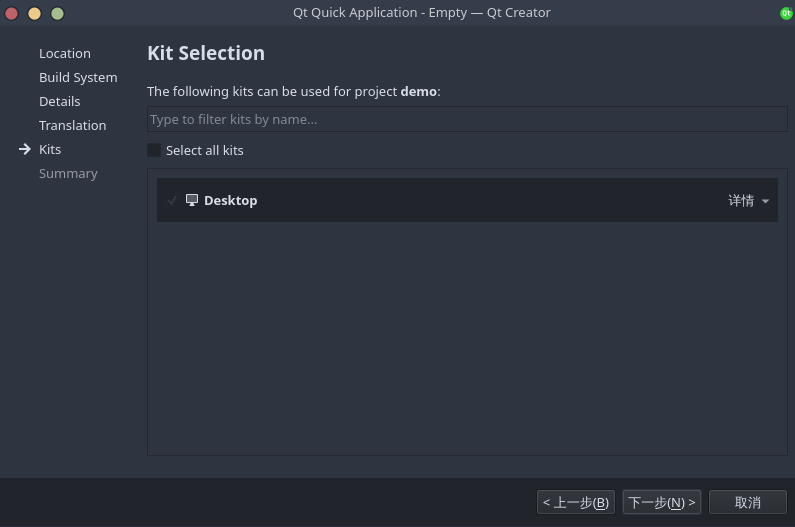Click the Desktop kit monitor icon
The width and height of the screenshot is (795, 527).
coord(192,200)
